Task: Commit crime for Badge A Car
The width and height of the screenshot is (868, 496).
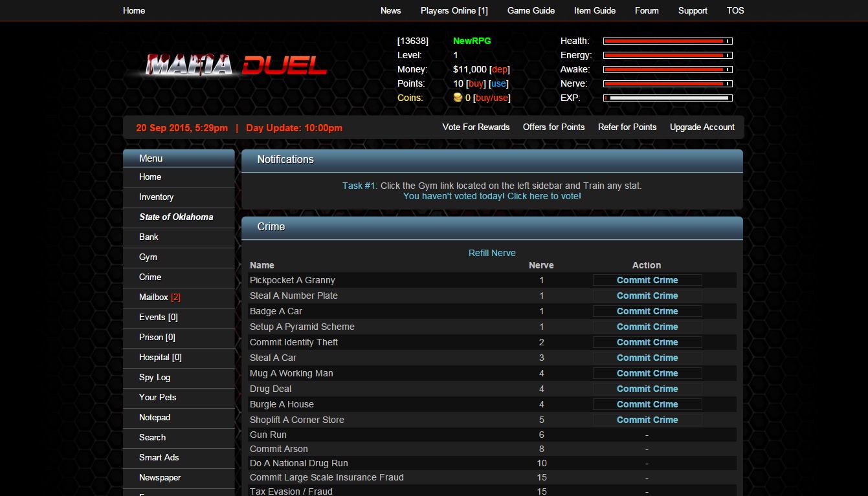Action: 647,311
